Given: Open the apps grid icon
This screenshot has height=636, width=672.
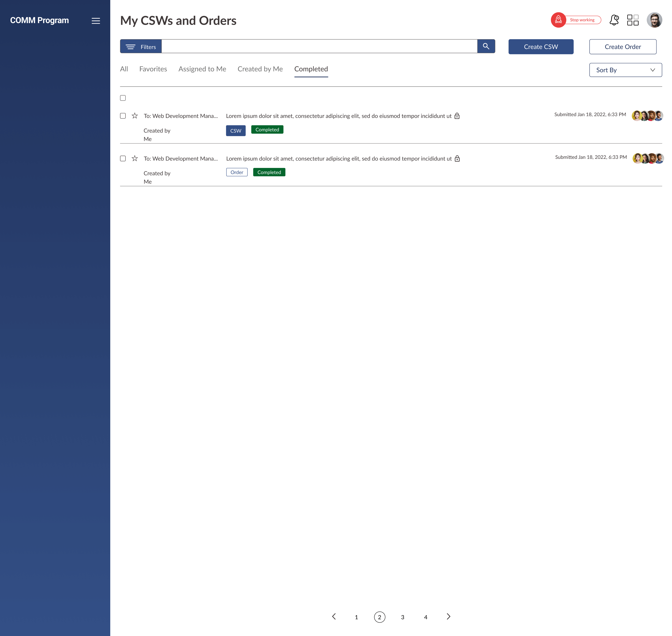Looking at the screenshot, I should coord(632,20).
